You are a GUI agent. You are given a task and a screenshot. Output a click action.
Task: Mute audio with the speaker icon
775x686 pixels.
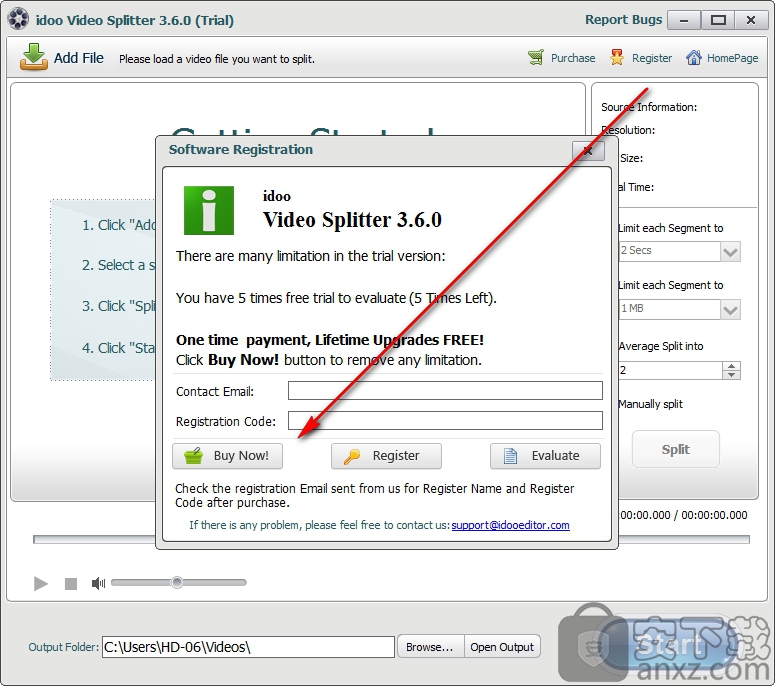[x=98, y=583]
